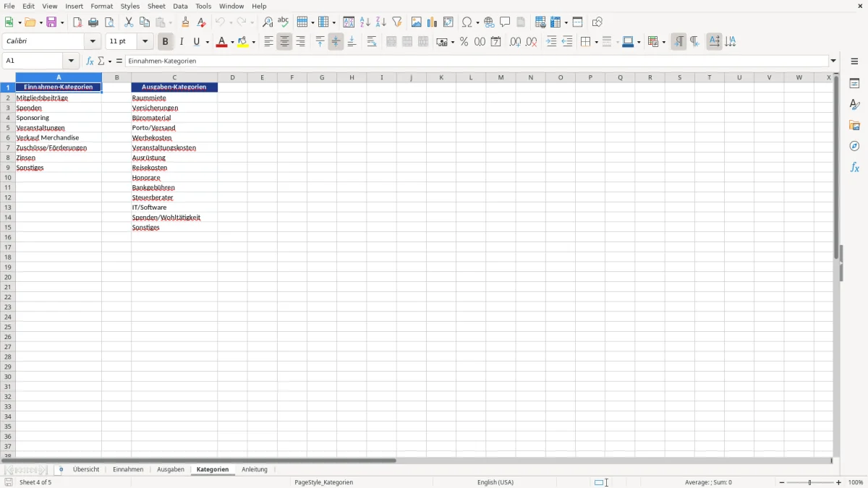Open the font color dropdown arrow
868x488 pixels.
231,42
